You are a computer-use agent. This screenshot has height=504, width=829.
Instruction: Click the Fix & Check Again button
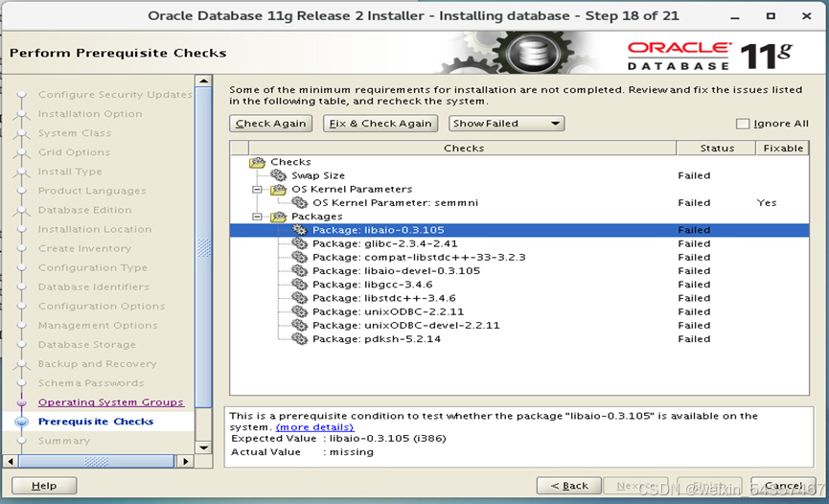[380, 124]
